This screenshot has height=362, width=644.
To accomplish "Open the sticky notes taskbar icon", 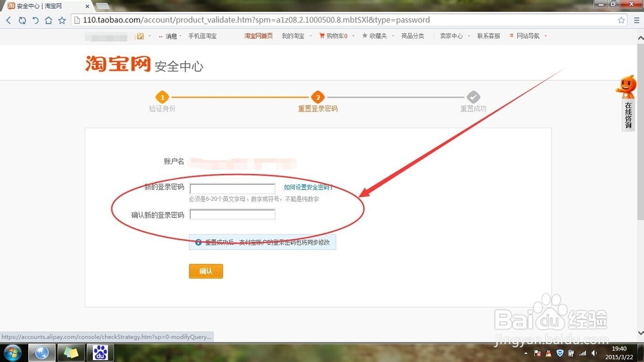I will pyautogui.click(x=71, y=352).
